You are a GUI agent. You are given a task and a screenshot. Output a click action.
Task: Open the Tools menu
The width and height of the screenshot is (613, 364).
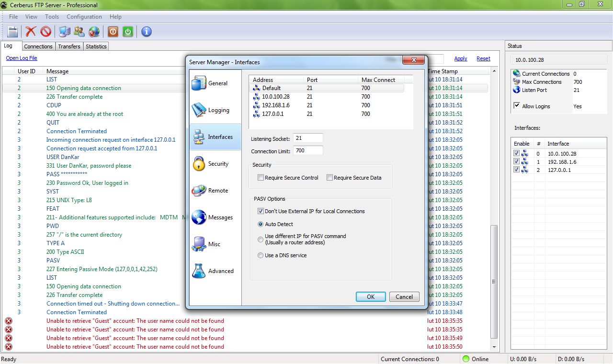coord(52,17)
